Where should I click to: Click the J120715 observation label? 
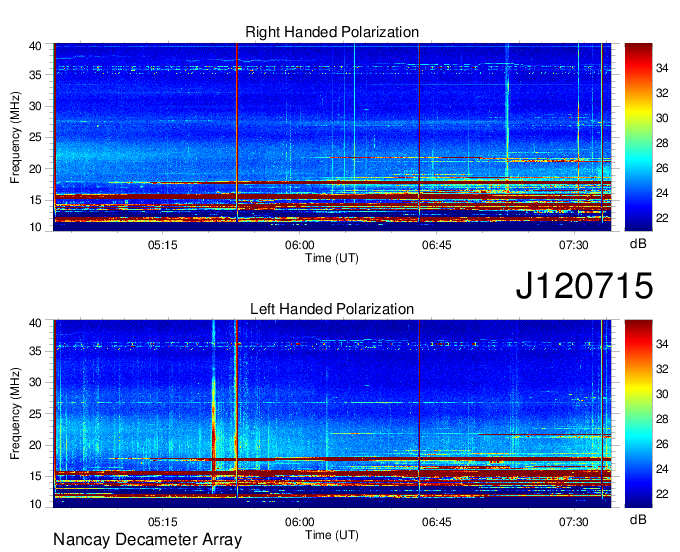tap(584, 286)
